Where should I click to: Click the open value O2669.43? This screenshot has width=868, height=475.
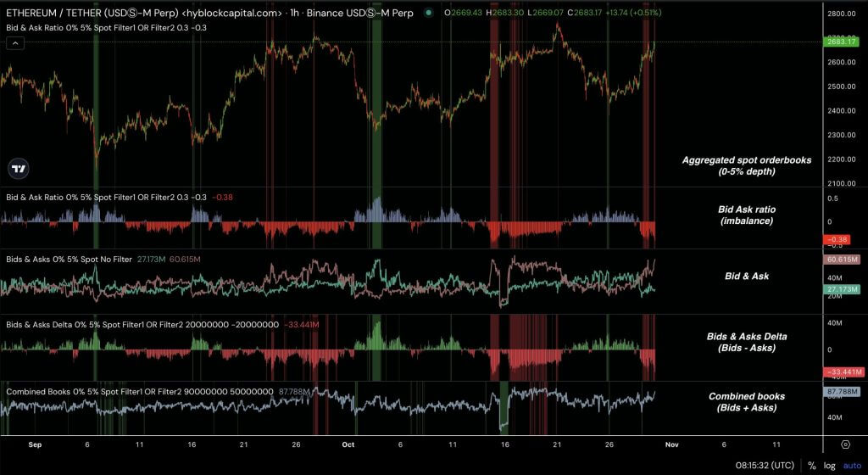pyautogui.click(x=463, y=13)
